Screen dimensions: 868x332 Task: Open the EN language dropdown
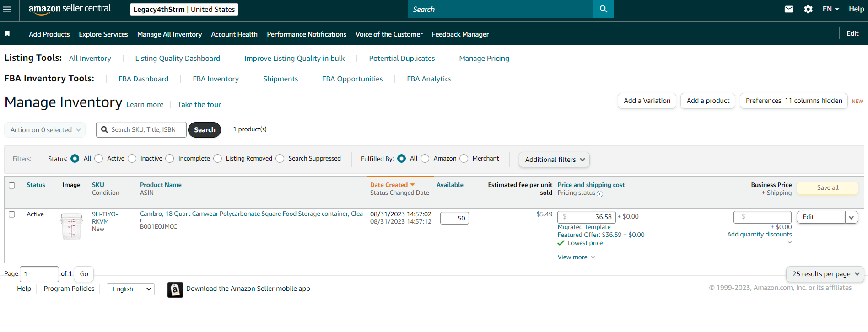tap(830, 9)
